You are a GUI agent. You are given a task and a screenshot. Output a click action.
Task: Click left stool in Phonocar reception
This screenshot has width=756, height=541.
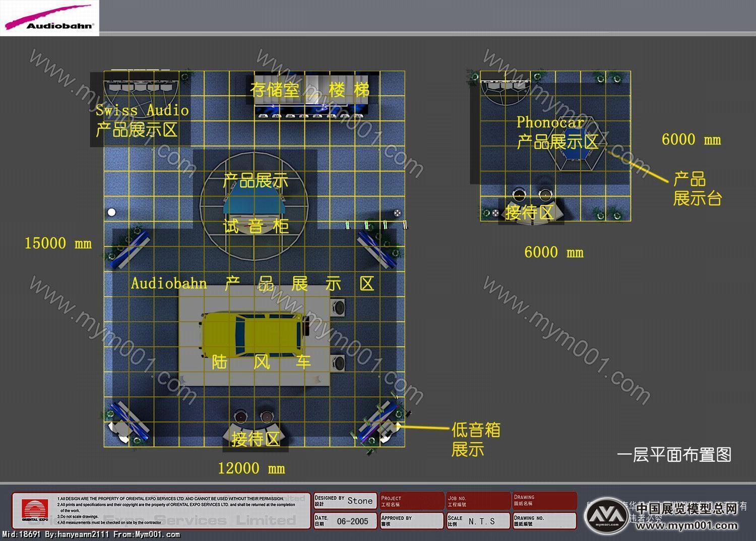pos(520,195)
